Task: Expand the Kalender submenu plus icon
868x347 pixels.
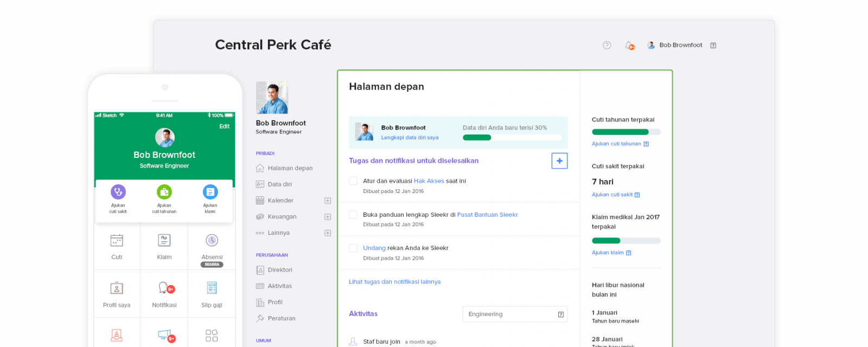Action: (x=328, y=201)
